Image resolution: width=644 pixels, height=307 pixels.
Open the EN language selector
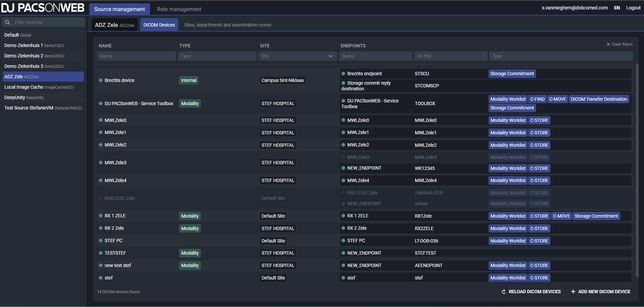617,8
